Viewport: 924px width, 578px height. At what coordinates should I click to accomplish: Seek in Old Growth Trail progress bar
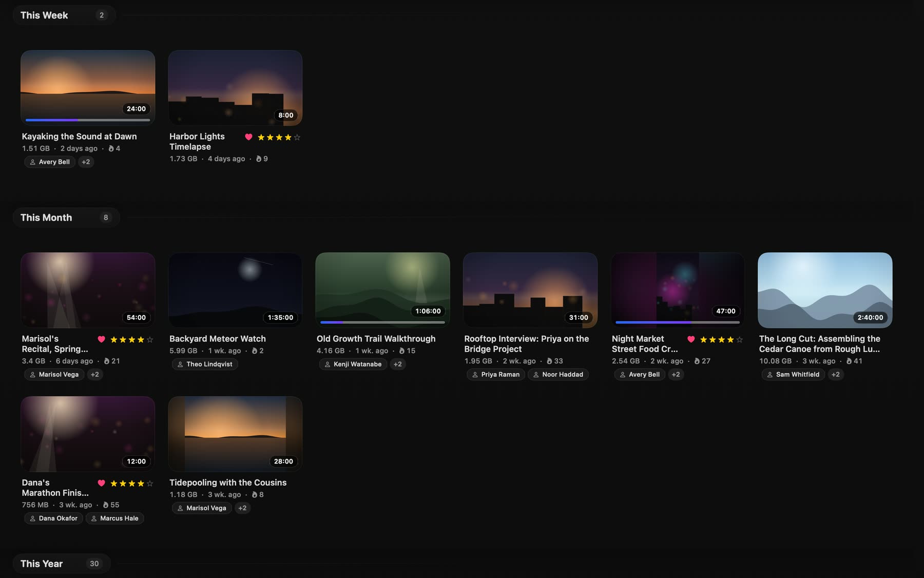[x=382, y=322]
